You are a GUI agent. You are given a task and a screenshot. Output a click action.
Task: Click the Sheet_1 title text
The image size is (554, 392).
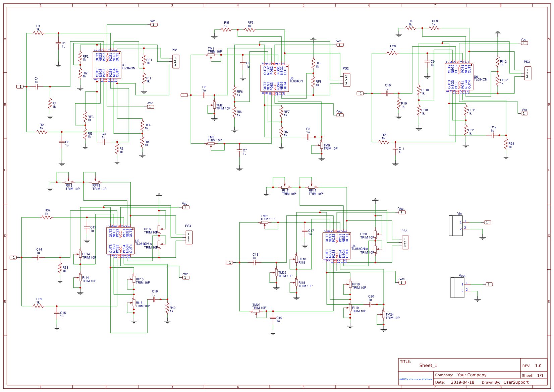[429, 365]
